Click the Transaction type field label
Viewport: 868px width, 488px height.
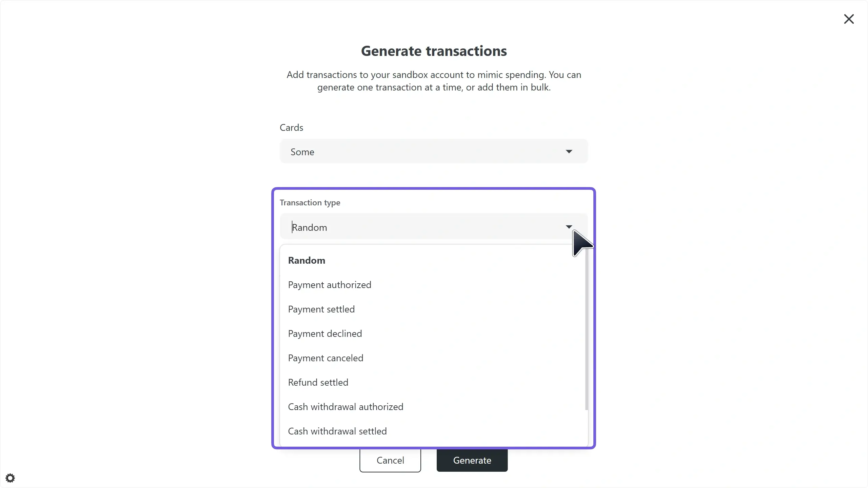click(310, 203)
